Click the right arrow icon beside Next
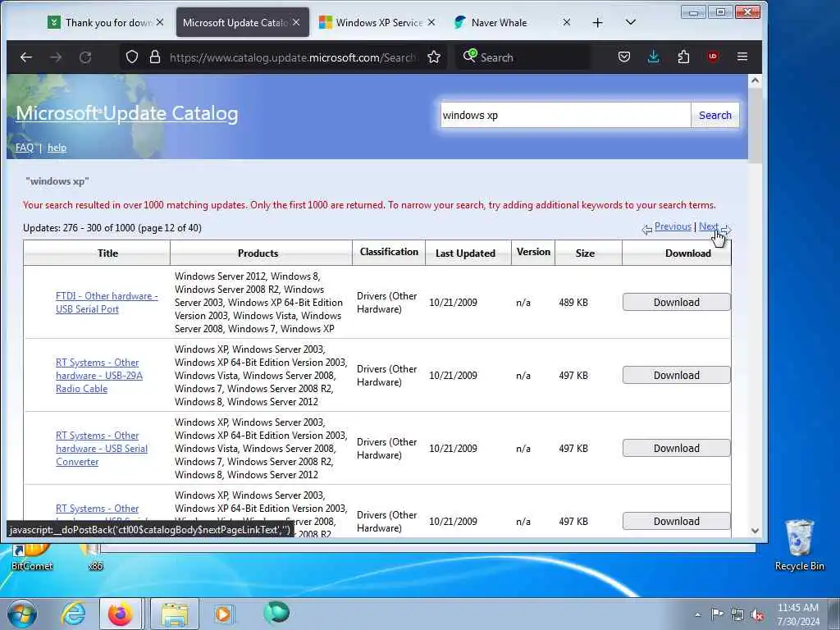This screenshot has width=840, height=630. coord(727,230)
